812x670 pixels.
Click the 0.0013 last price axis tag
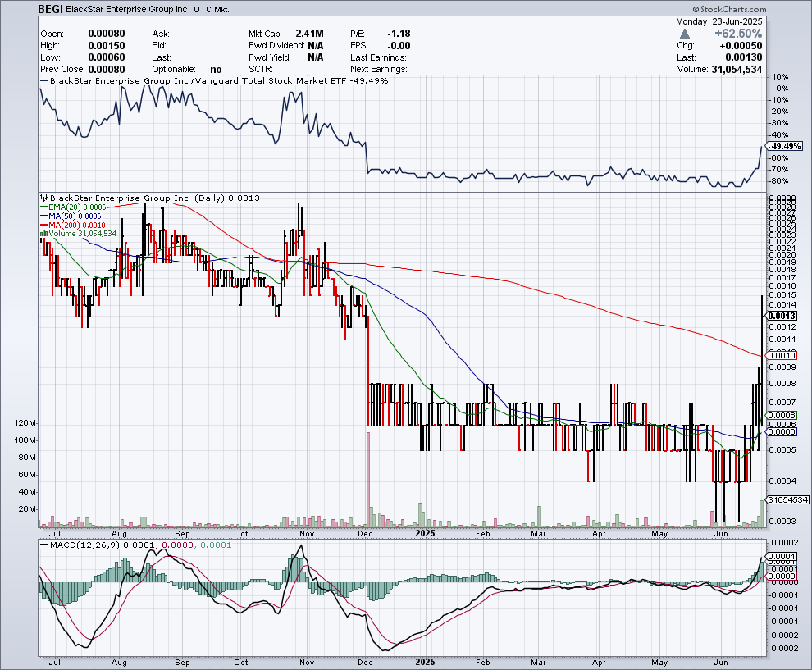782,316
